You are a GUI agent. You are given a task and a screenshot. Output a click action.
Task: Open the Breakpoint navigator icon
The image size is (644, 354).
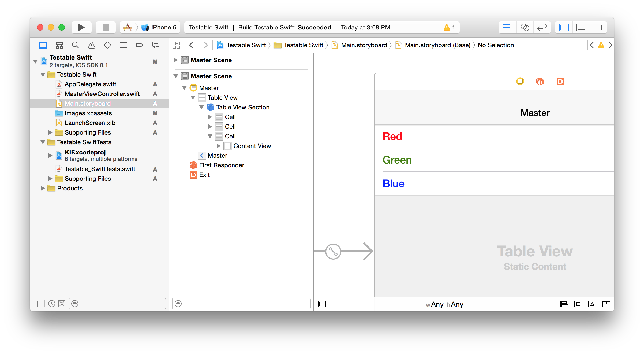coord(140,45)
